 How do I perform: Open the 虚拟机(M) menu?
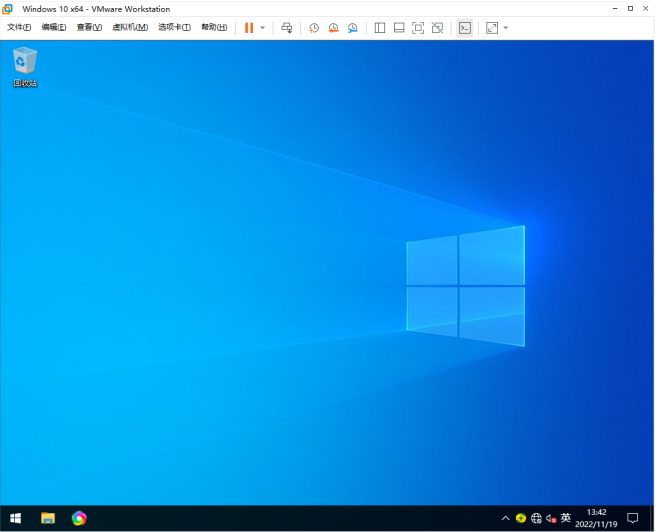(130, 28)
